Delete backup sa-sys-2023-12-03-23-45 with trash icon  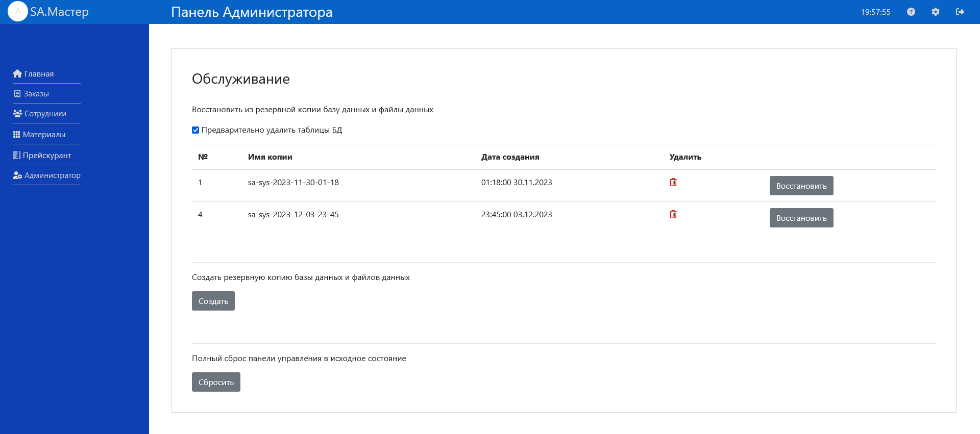673,214
